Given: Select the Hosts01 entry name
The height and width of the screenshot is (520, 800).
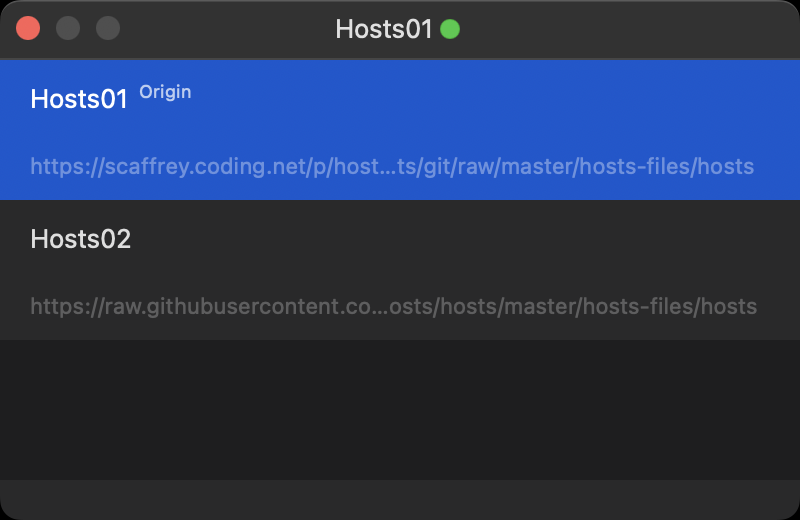Looking at the screenshot, I should pos(80,100).
